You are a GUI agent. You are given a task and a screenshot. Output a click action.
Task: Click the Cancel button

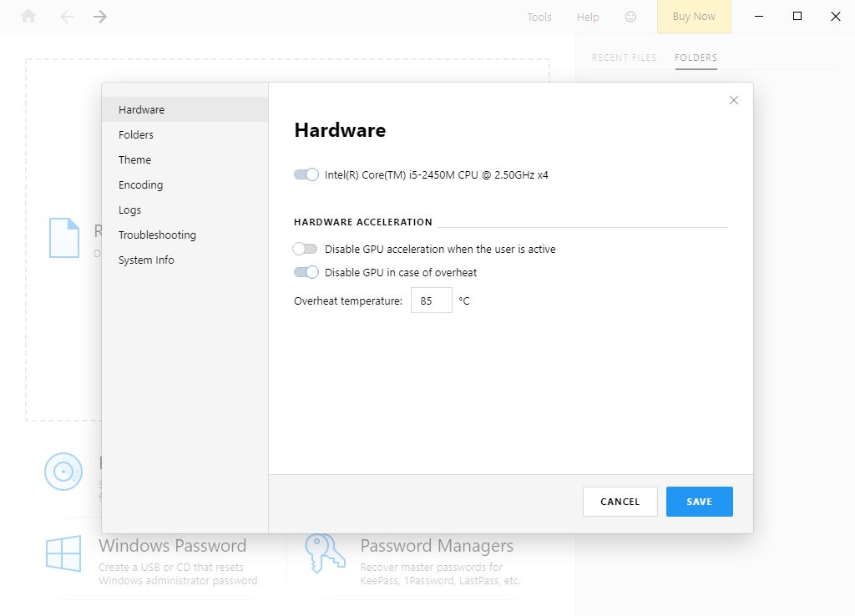[x=620, y=502]
